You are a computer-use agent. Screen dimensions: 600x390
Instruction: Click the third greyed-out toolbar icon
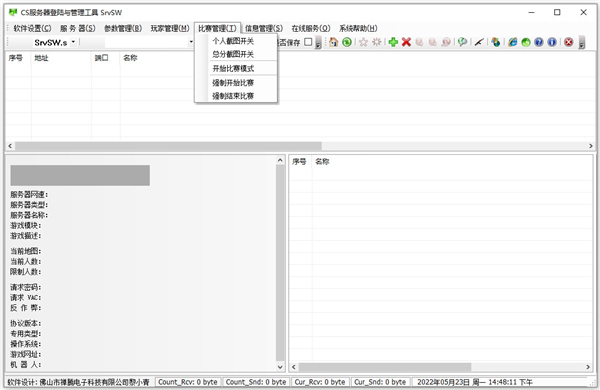[x=446, y=42]
